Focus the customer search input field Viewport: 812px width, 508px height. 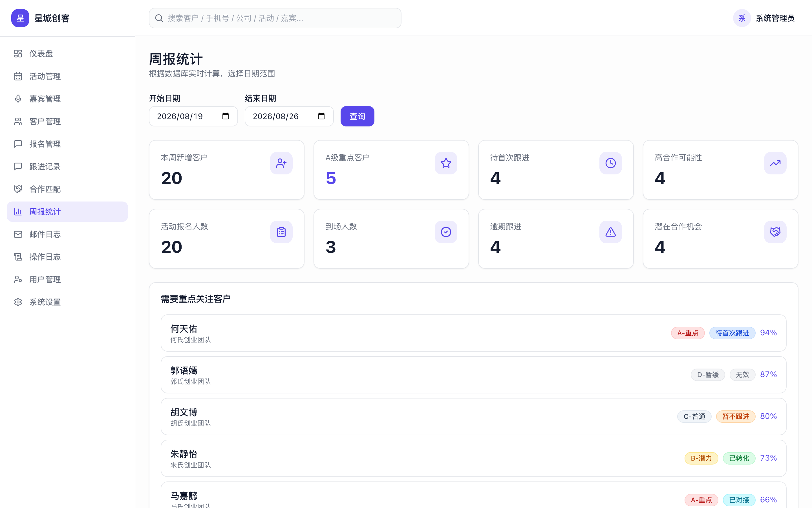275,18
